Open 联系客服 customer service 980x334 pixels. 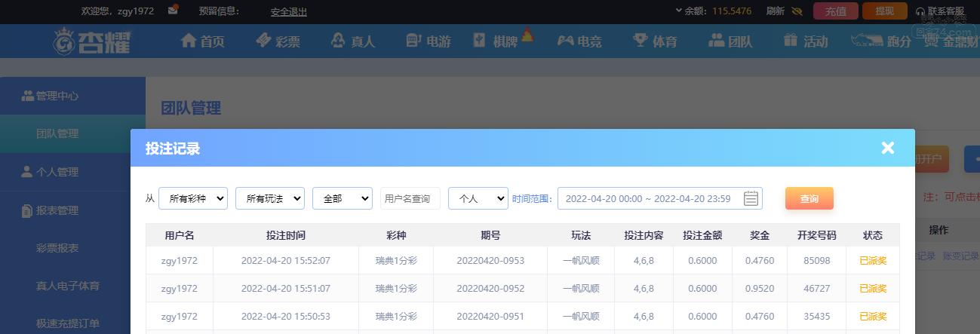(x=940, y=11)
